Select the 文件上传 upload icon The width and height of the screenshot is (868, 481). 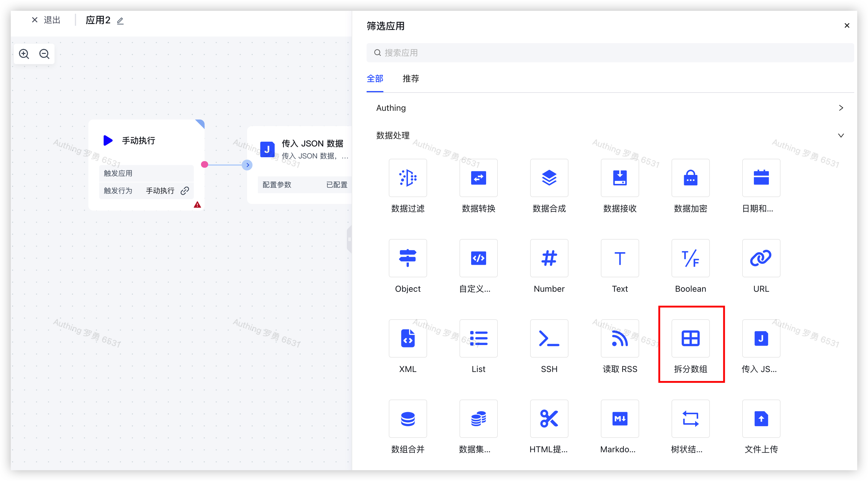(x=761, y=419)
